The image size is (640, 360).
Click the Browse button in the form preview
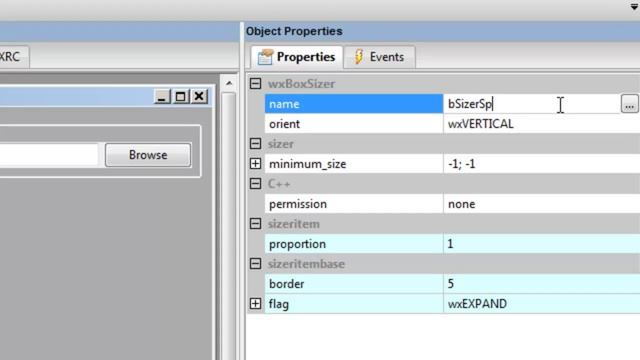click(x=148, y=155)
